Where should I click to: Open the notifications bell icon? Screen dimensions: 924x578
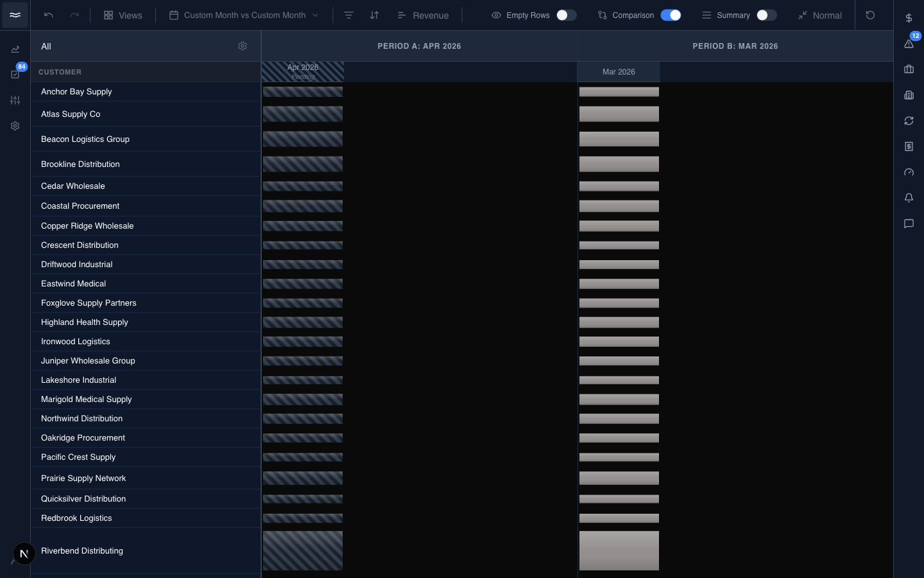pos(909,198)
